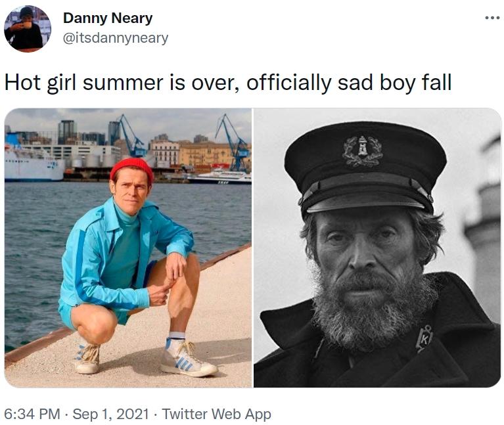Click Danny Neary's profile avatar

coord(28,29)
